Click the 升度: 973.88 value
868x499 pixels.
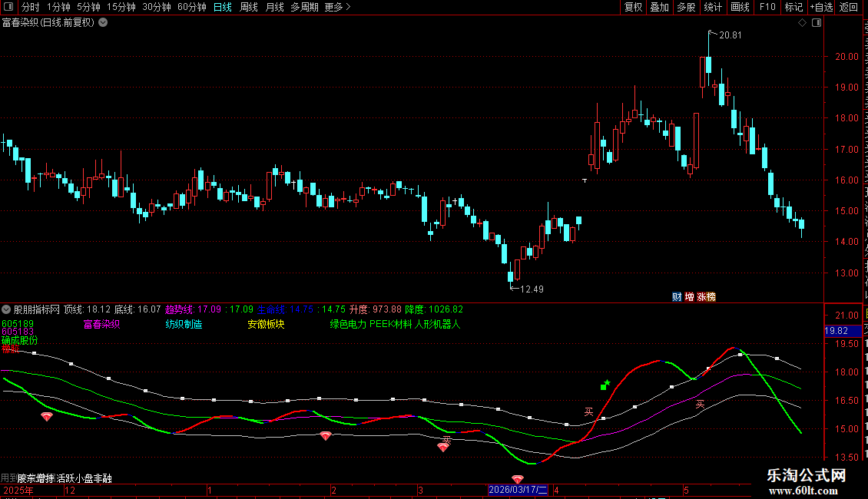point(376,309)
